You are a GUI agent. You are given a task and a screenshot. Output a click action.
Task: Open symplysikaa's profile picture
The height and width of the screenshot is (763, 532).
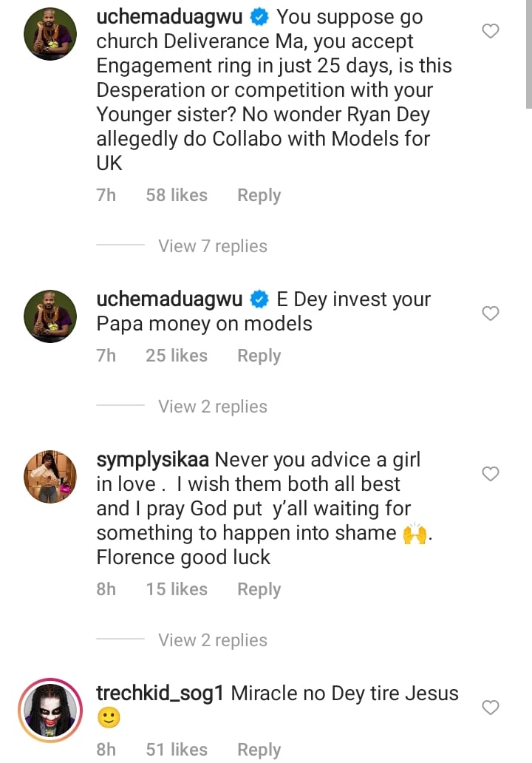[x=50, y=476]
